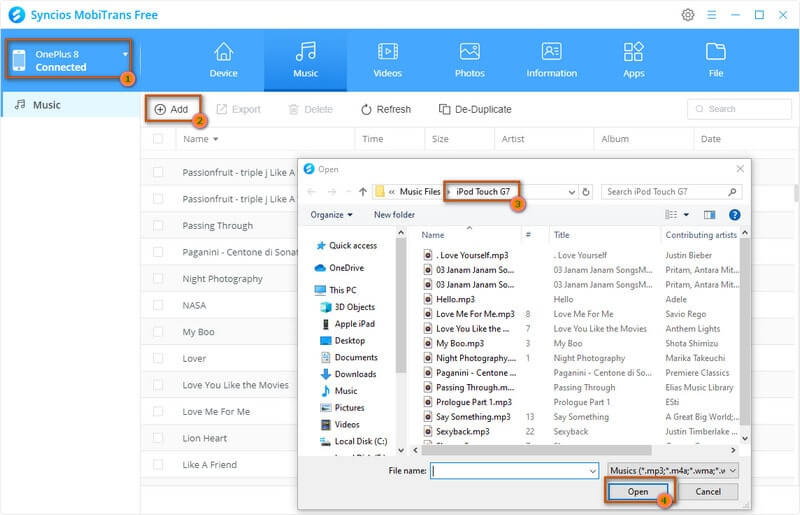Screen dimensions: 800x515
Task: Click the Cancel button
Action: pyautogui.click(x=708, y=492)
